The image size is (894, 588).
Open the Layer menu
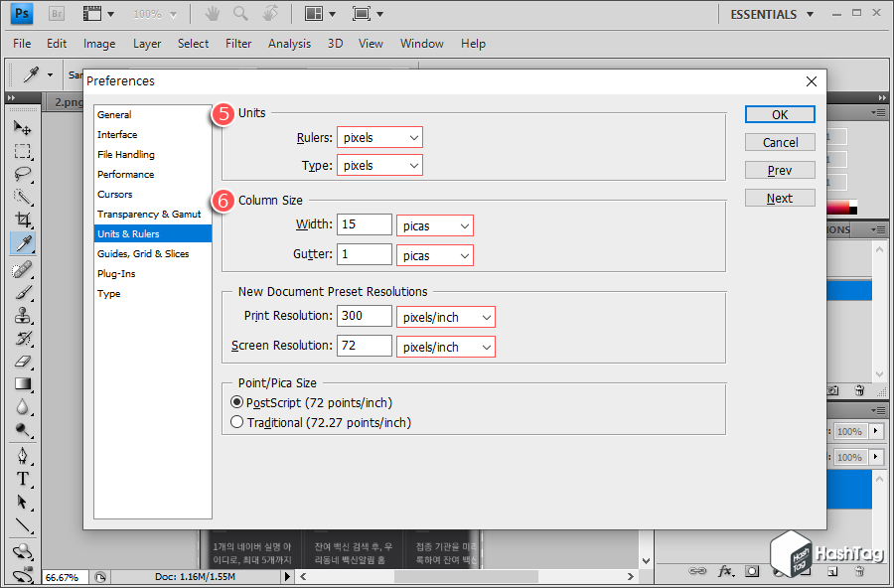point(147,44)
